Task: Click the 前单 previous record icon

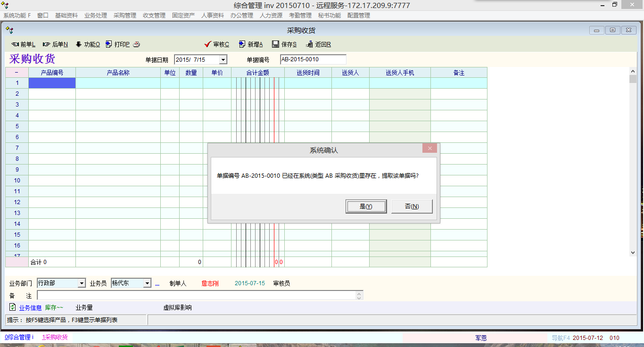Action: pos(15,44)
